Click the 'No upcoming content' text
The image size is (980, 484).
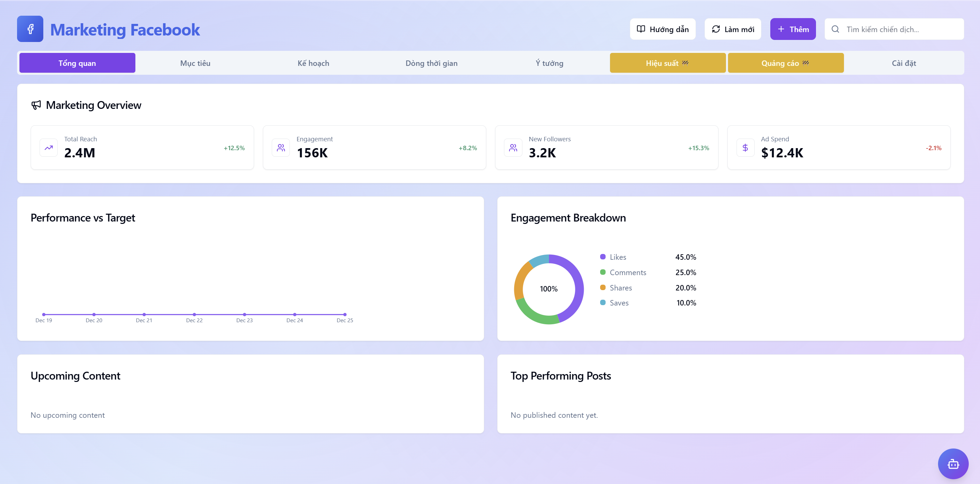(x=67, y=415)
